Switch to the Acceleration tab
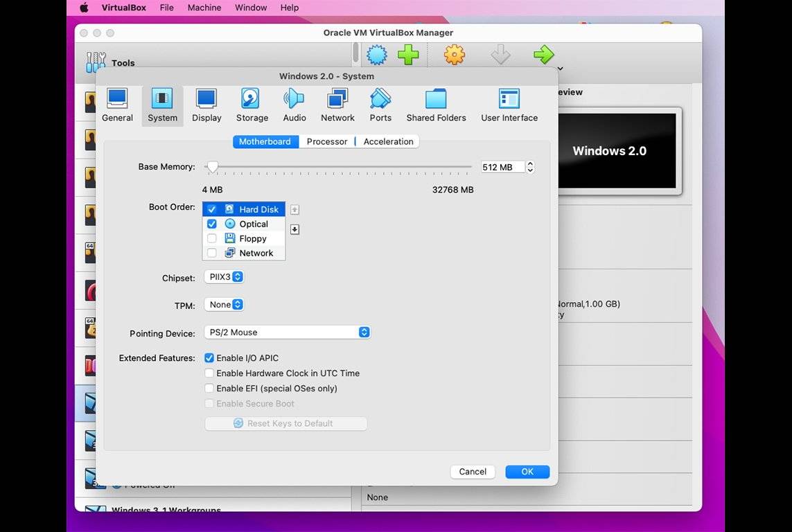Screen dimensions: 792x532 (388, 141)
